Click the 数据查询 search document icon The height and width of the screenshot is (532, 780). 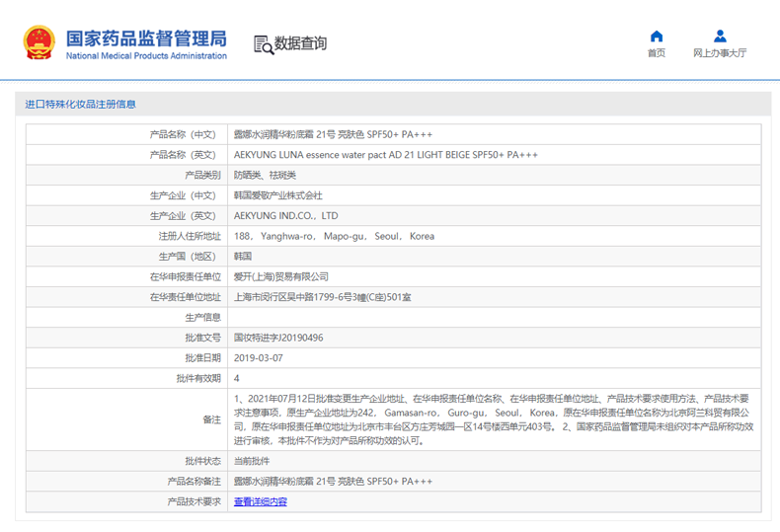(264, 44)
